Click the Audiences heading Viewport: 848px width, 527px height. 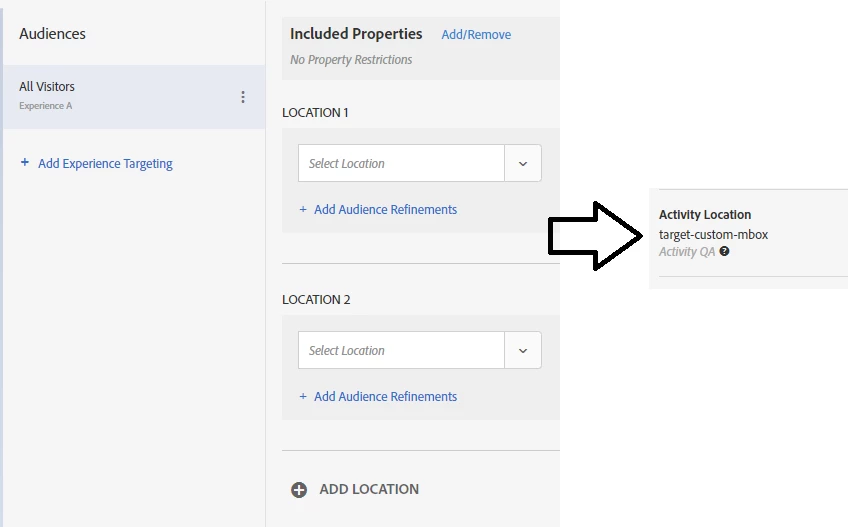tap(52, 34)
